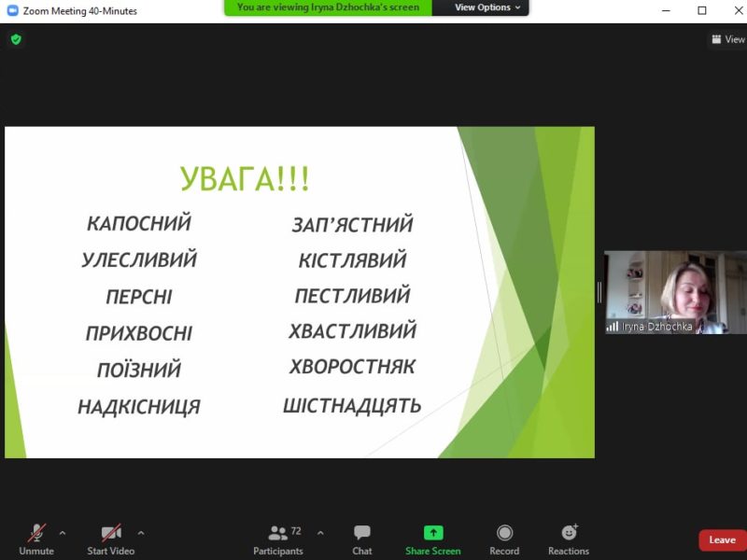Switch layout using the View button
This screenshot has height=560, width=747.
click(727, 39)
